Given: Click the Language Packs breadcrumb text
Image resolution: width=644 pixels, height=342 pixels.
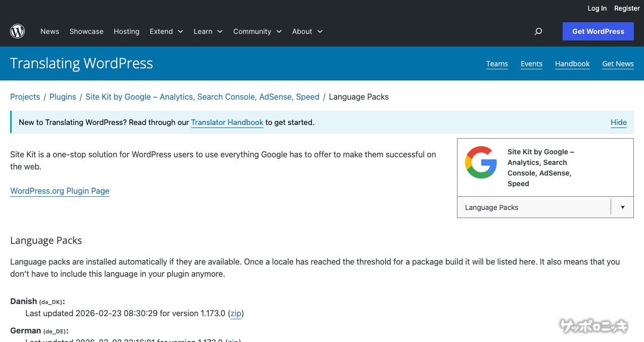Looking at the screenshot, I should pyautogui.click(x=359, y=97).
